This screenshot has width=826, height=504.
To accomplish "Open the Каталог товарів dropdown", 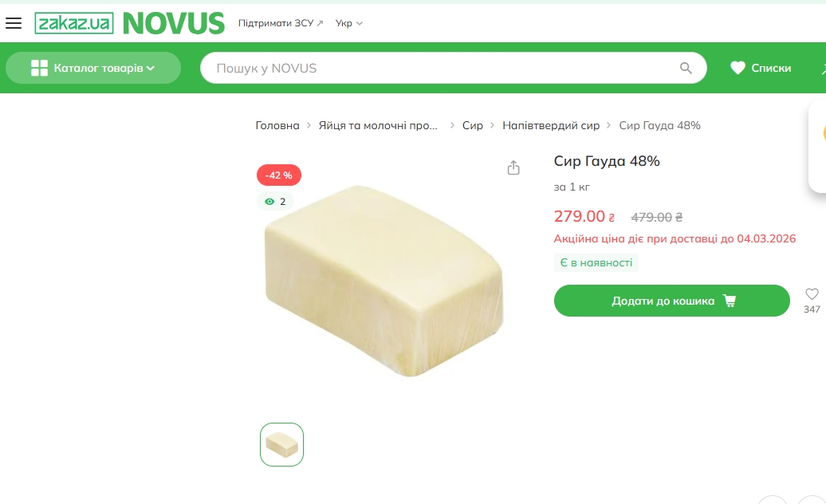I will coord(93,68).
